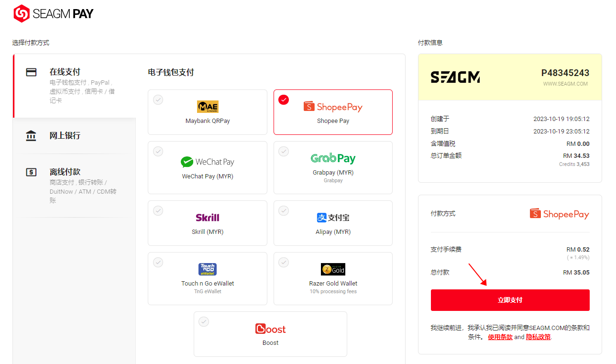This screenshot has width=616, height=364.
Task: Click the RM 0.52 processing fee
Action: point(578,250)
